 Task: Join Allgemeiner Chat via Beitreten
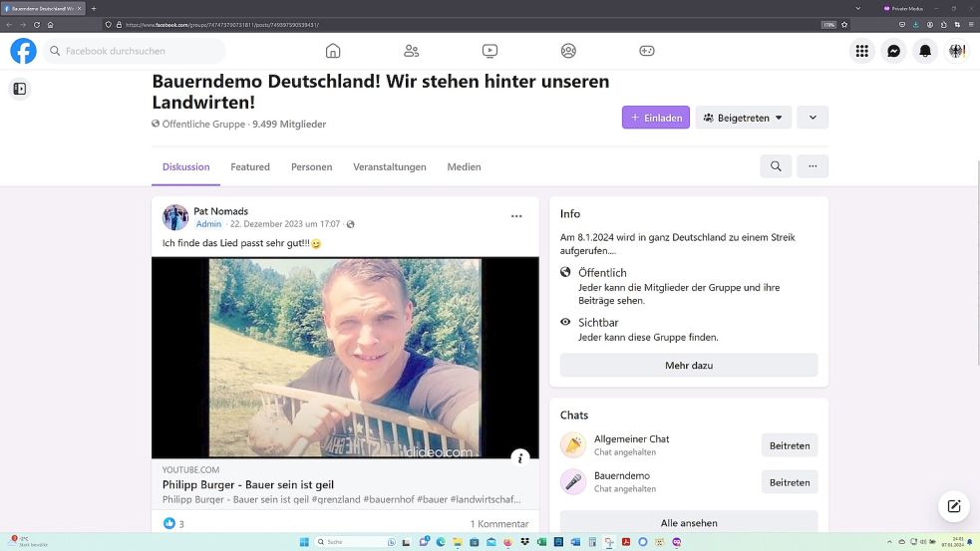790,445
